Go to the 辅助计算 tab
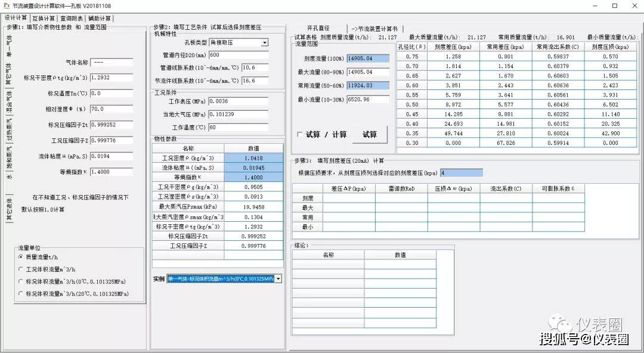644x353 pixels. [x=99, y=18]
